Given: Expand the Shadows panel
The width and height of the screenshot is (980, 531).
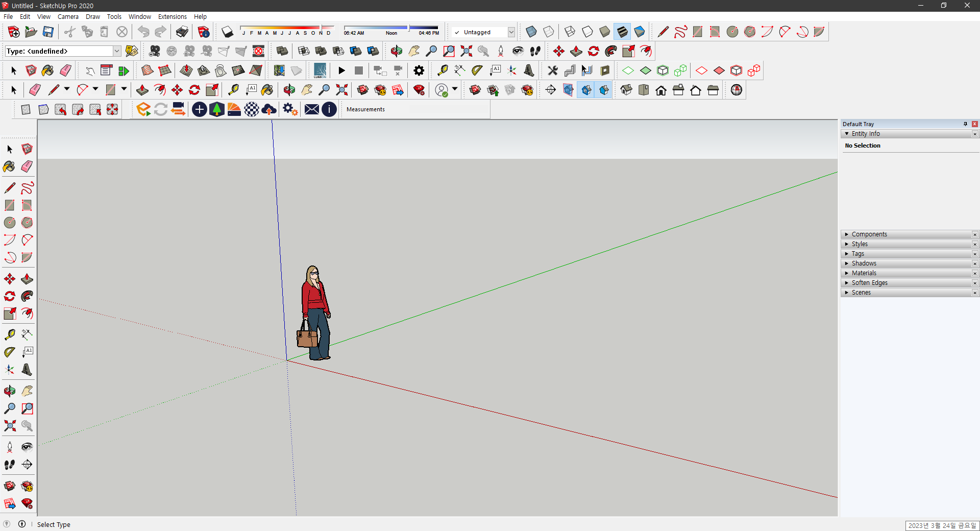Looking at the screenshot, I should coord(847,263).
